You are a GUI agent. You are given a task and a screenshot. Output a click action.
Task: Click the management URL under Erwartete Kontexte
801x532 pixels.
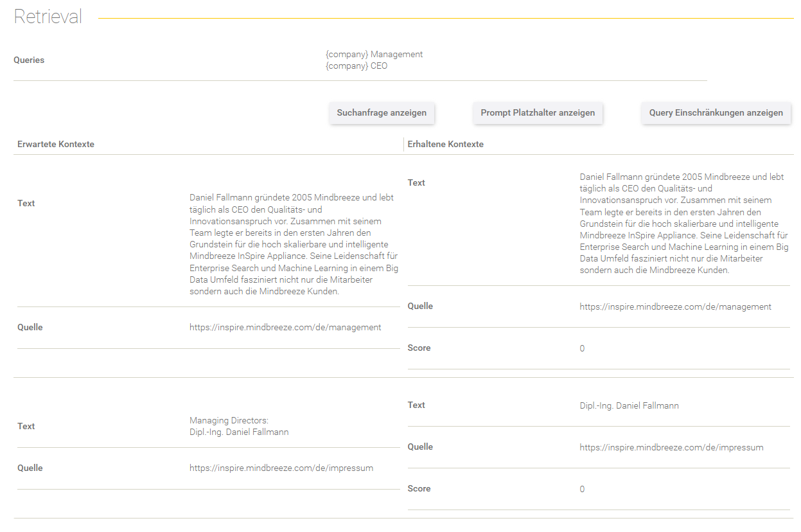coord(285,328)
